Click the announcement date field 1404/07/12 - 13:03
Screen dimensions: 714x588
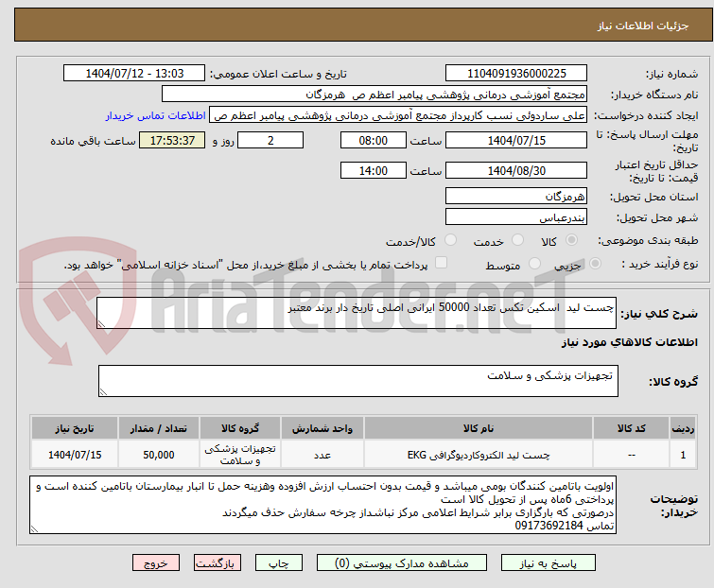[x=134, y=74]
